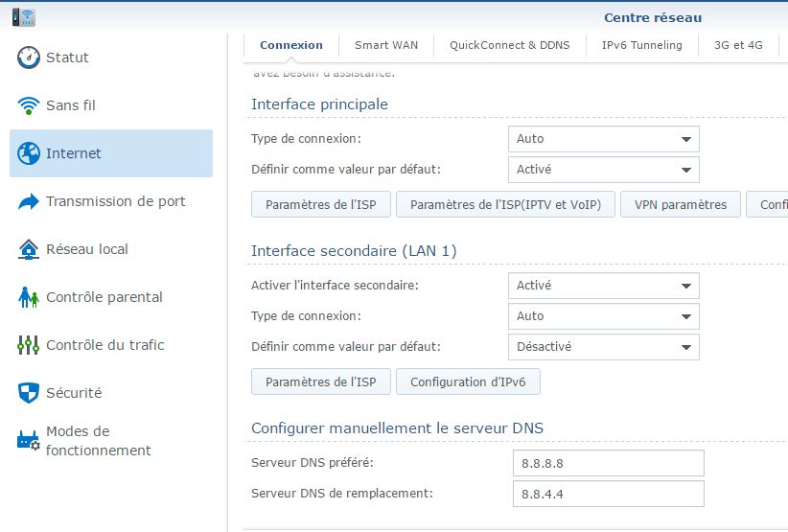Image resolution: width=788 pixels, height=532 pixels.
Task: Switch to the Smart WAN tab
Action: point(385,45)
